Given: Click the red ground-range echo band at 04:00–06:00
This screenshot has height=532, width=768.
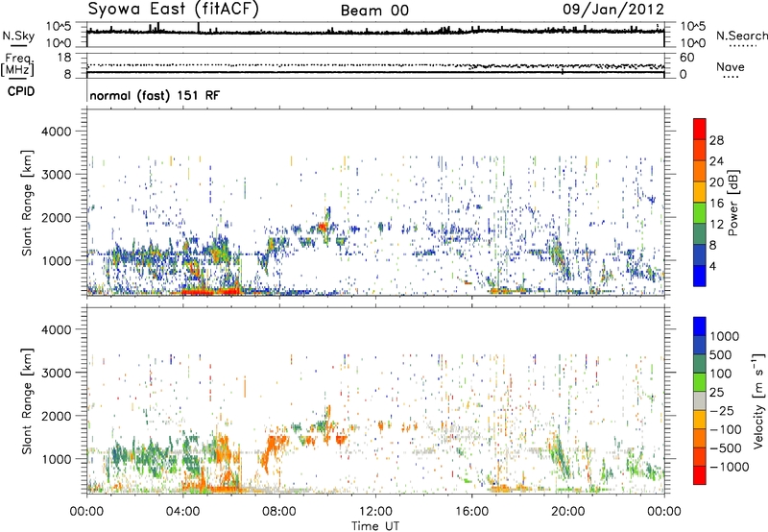Looking at the screenshot, I should (x=210, y=292).
